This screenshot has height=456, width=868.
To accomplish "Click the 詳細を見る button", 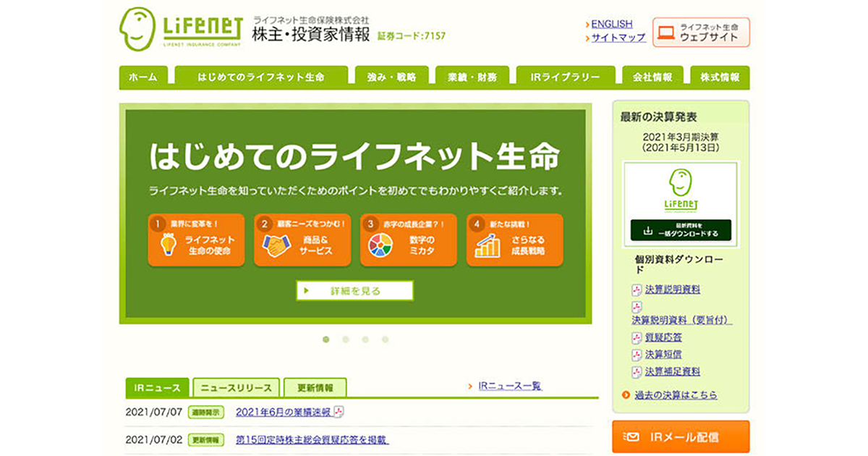I will (354, 291).
